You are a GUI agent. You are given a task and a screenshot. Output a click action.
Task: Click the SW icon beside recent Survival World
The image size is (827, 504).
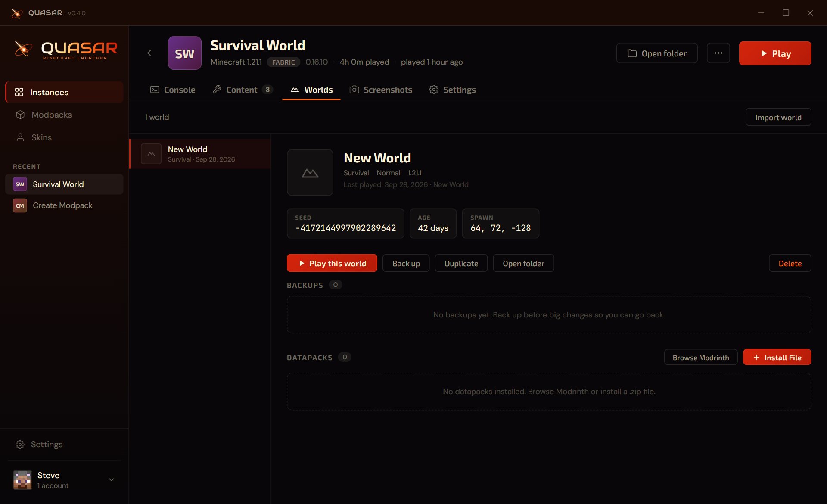tap(20, 184)
